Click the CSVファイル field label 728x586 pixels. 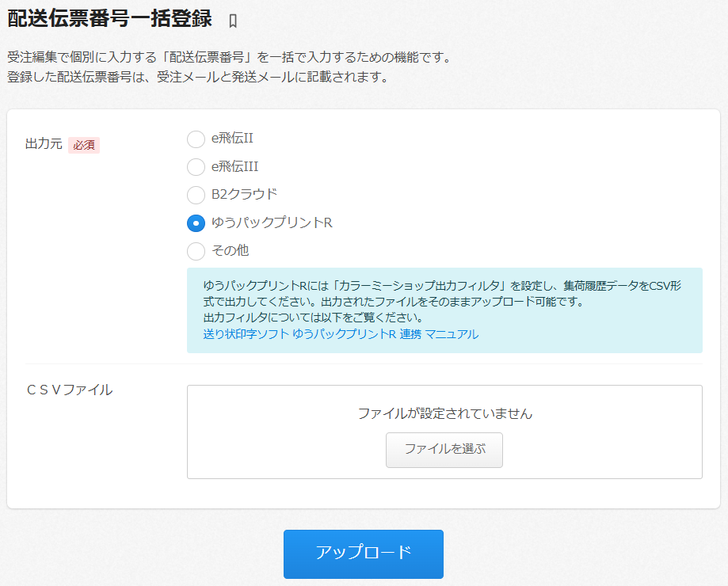pyautogui.click(x=70, y=390)
